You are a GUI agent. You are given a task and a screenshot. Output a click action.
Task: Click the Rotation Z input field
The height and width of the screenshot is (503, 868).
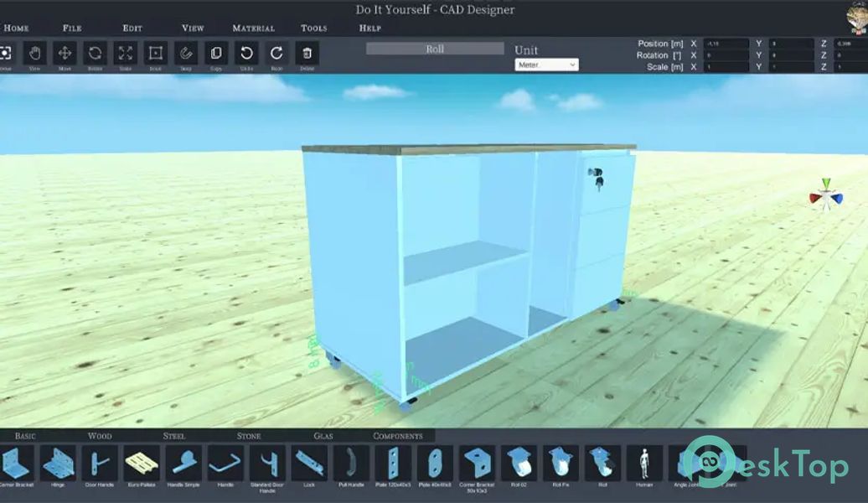pos(851,55)
